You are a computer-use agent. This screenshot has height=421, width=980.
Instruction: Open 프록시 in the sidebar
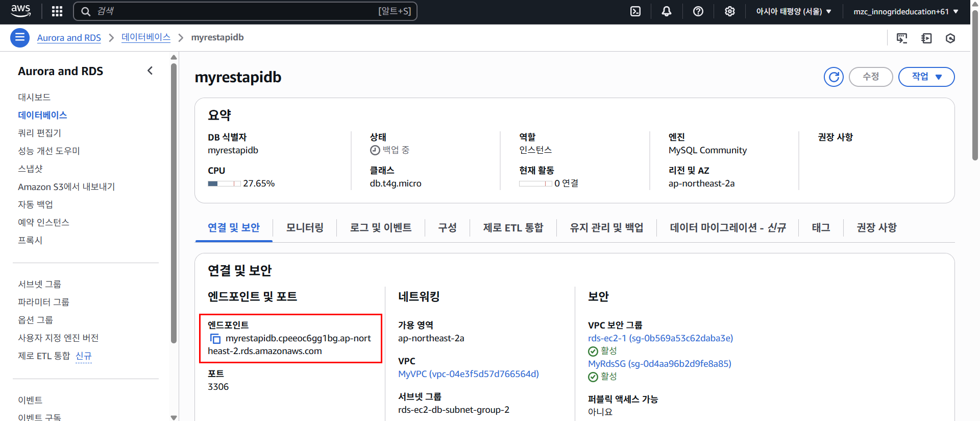click(30, 240)
